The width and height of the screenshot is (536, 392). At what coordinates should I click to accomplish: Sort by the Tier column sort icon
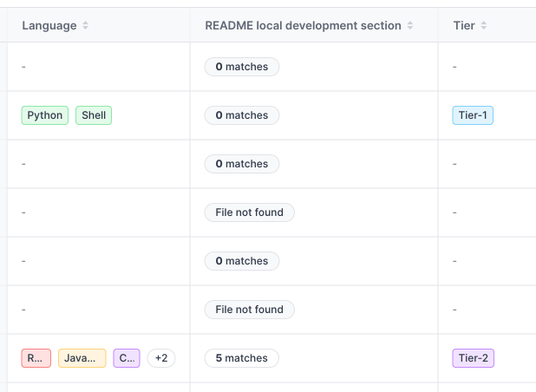[x=484, y=26]
